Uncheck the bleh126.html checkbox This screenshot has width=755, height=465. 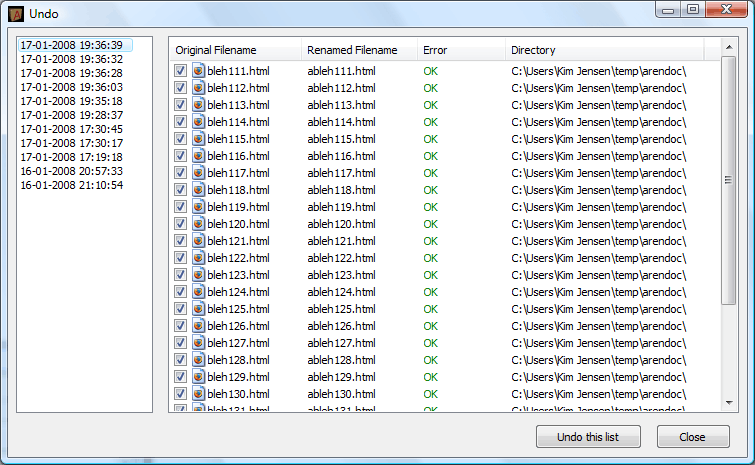(181, 326)
